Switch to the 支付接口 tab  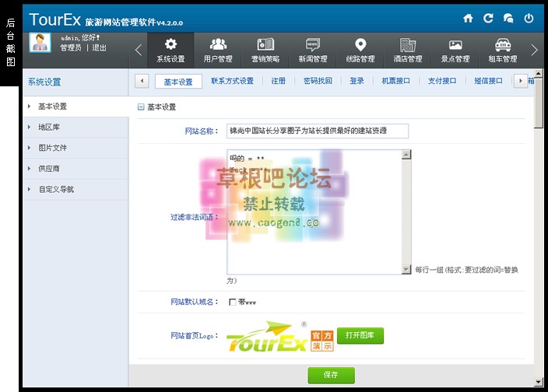tap(442, 81)
